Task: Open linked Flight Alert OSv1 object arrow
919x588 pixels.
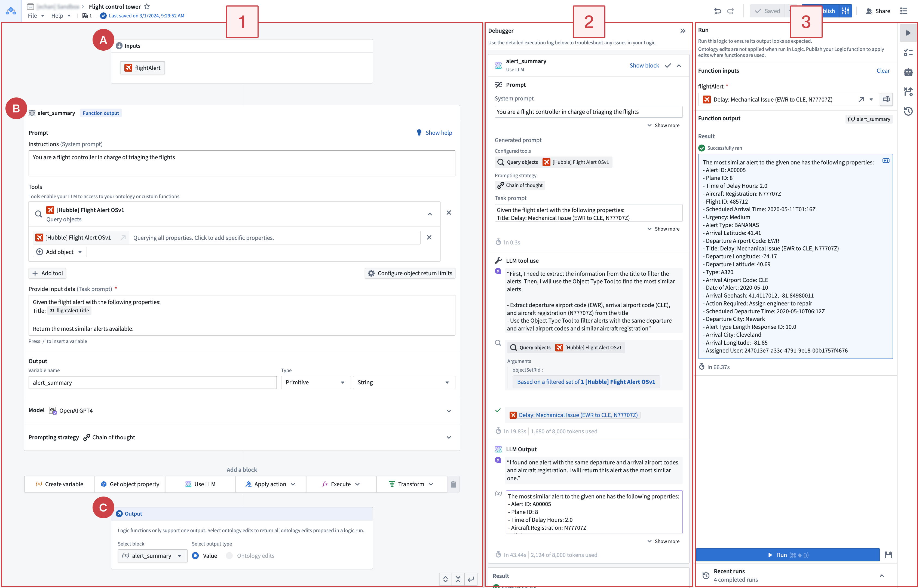Action: pyautogui.click(x=123, y=237)
